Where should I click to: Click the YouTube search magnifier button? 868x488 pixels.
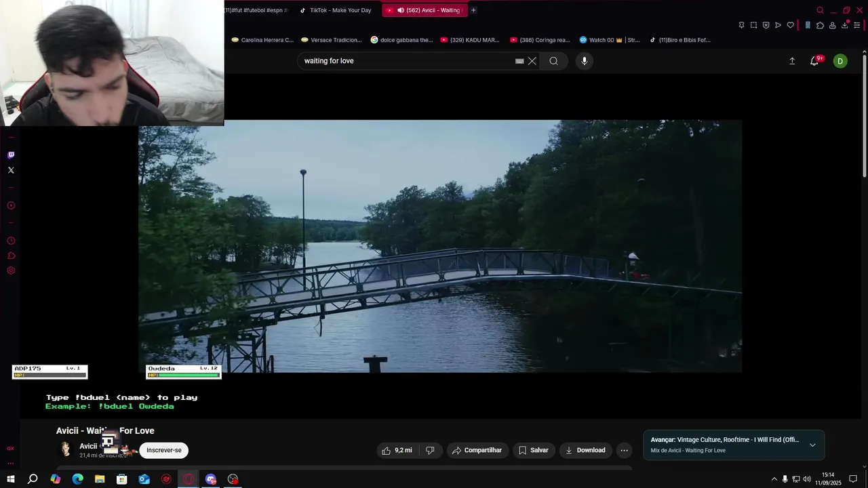[553, 61]
